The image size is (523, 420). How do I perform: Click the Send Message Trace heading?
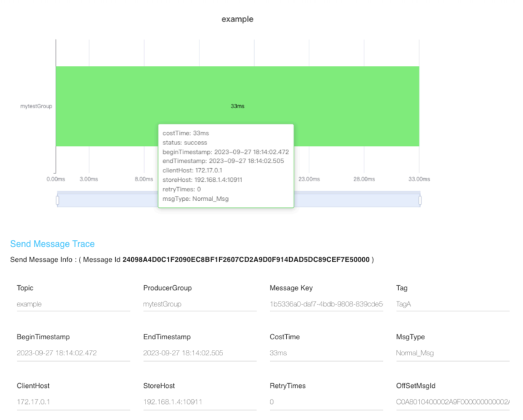click(x=52, y=244)
